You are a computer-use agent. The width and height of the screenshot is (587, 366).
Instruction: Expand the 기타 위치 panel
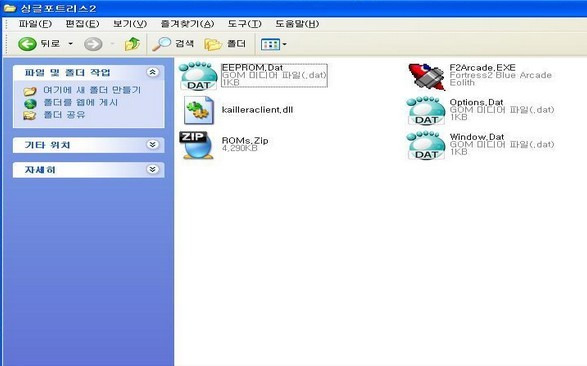click(x=152, y=145)
